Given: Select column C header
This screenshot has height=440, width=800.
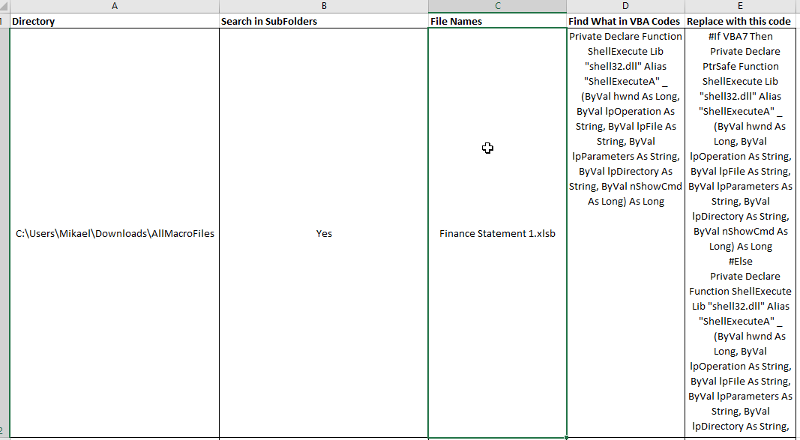Looking at the screenshot, I should coord(497,6).
